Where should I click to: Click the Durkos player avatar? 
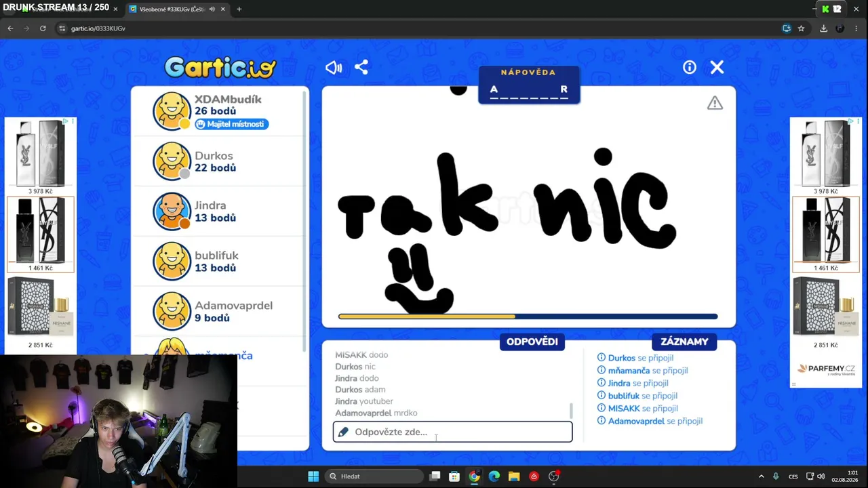coord(172,161)
